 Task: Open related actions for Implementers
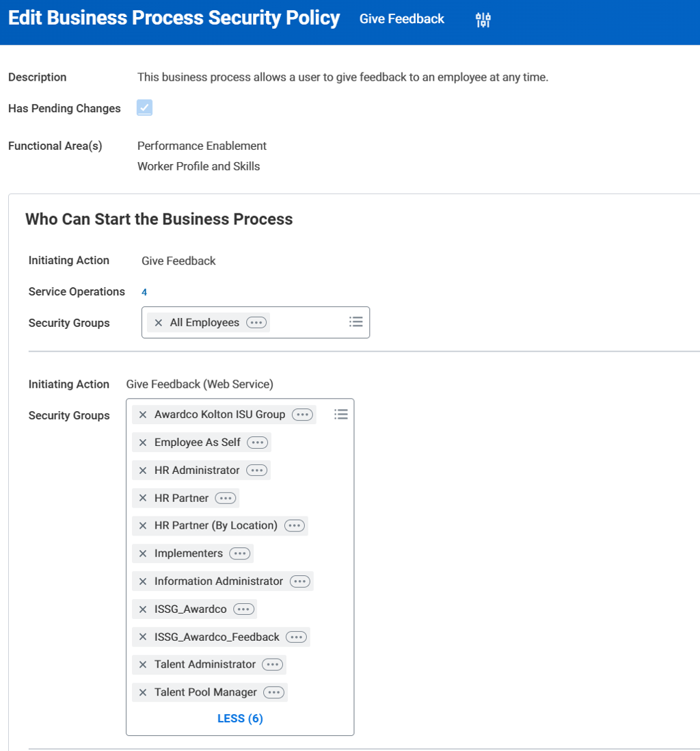click(239, 553)
